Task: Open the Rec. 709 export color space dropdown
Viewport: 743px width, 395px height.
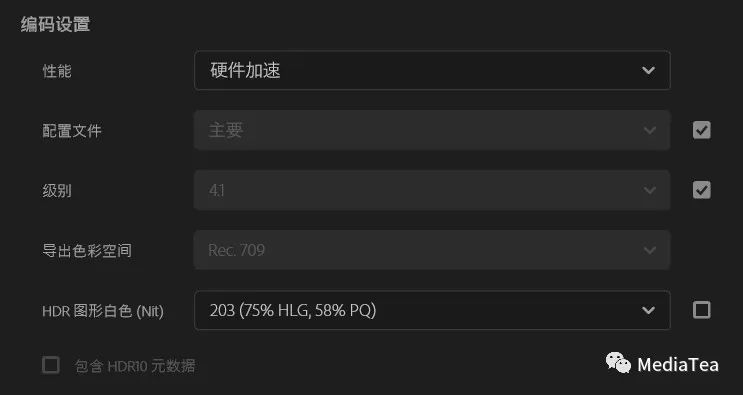Action: [432, 250]
